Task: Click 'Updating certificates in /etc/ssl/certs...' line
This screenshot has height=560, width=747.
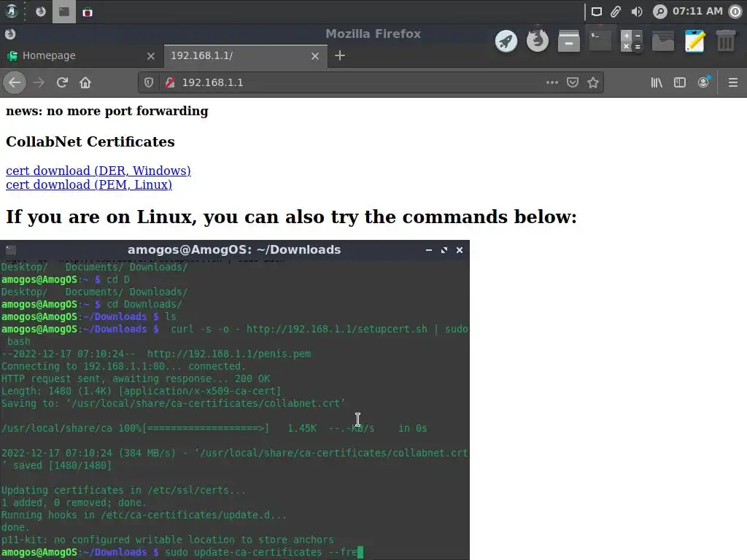Action: [x=123, y=490]
